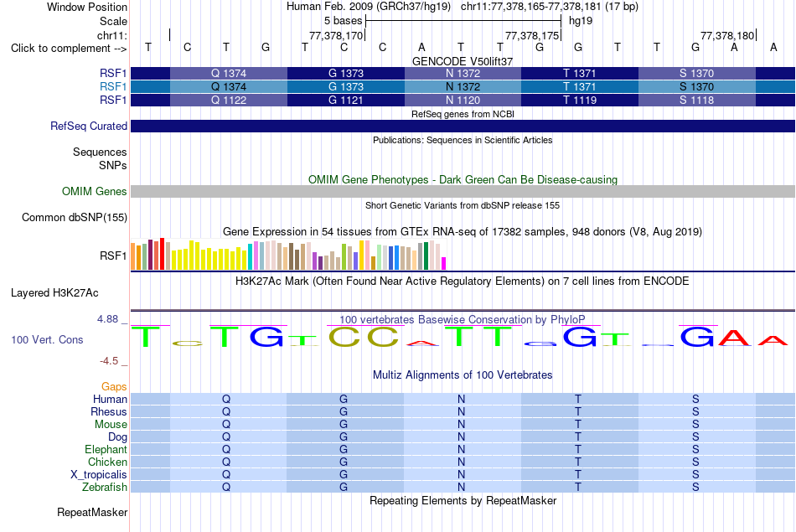Select the Dog species row label
Screen dimensions: 796x532
click(118, 437)
